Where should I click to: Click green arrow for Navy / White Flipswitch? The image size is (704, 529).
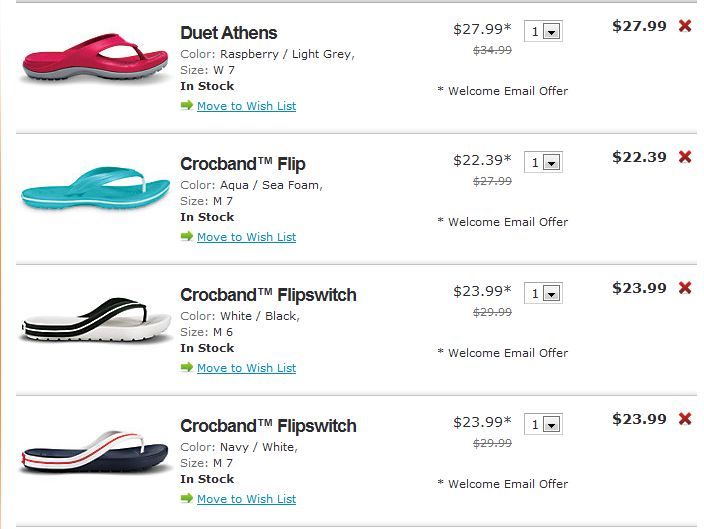point(187,498)
